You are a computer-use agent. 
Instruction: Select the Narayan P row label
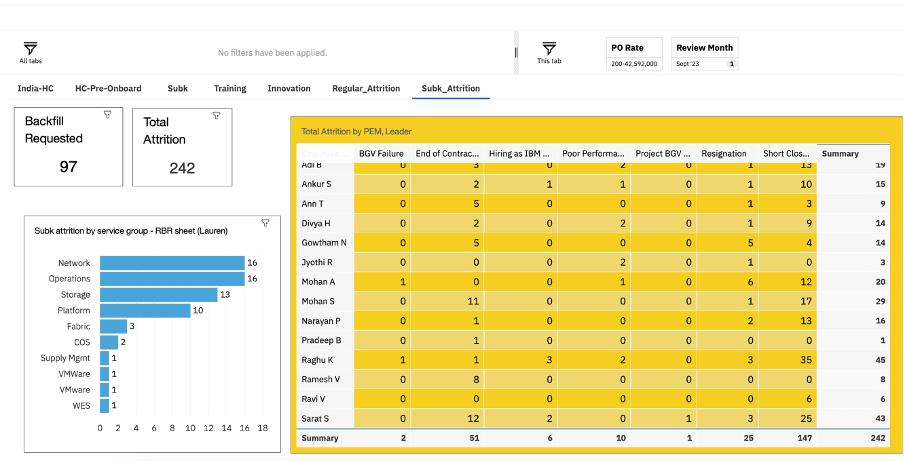(x=320, y=321)
